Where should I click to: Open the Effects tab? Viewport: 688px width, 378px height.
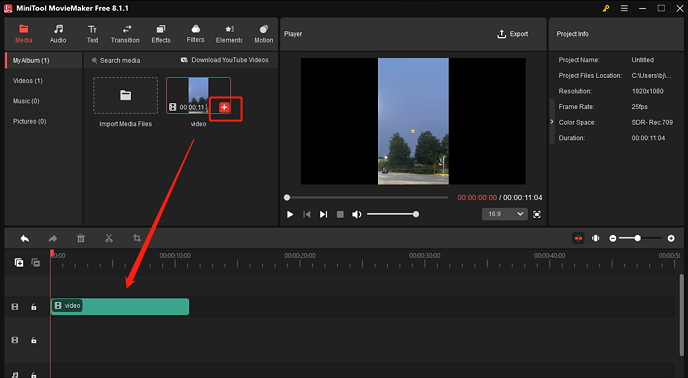coord(161,34)
